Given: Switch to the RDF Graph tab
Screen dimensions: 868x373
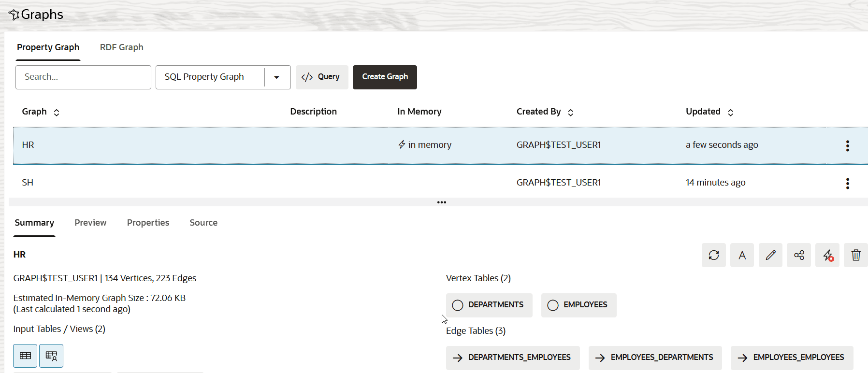Looking at the screenshot, I should tap(122, 47).
